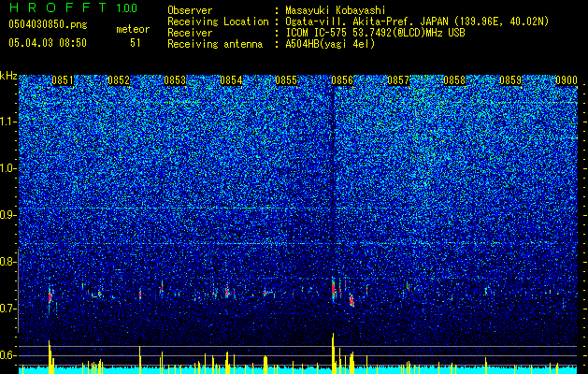Click the date stamp 05.04.03 08:50
Viewport: 588px width, 374px height.
48,43
